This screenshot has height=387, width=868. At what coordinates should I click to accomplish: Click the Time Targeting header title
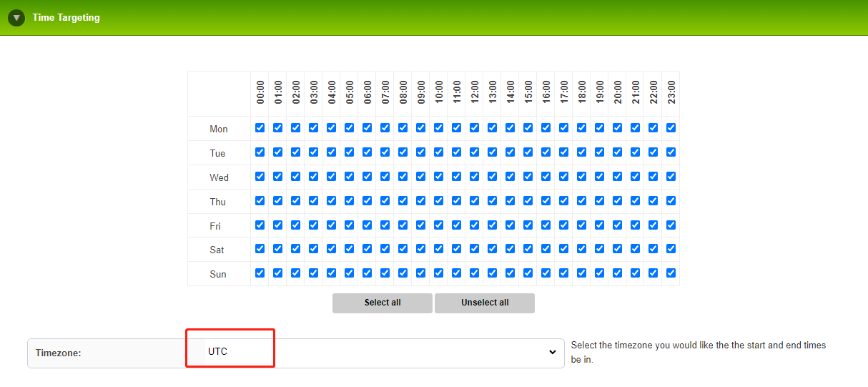[66, 17]
